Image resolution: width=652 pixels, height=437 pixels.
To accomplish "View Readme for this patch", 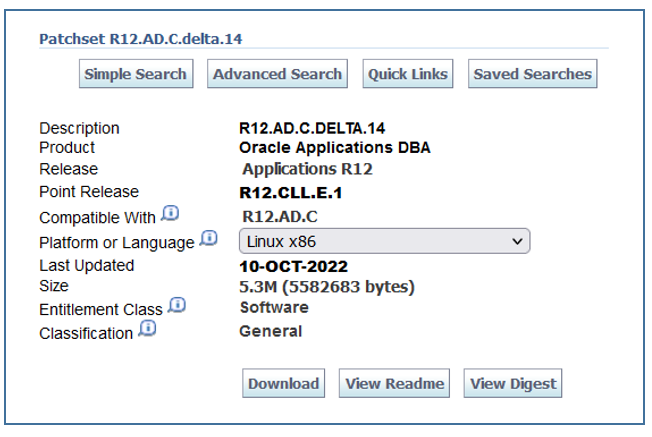I will click(x=395, y=384).
